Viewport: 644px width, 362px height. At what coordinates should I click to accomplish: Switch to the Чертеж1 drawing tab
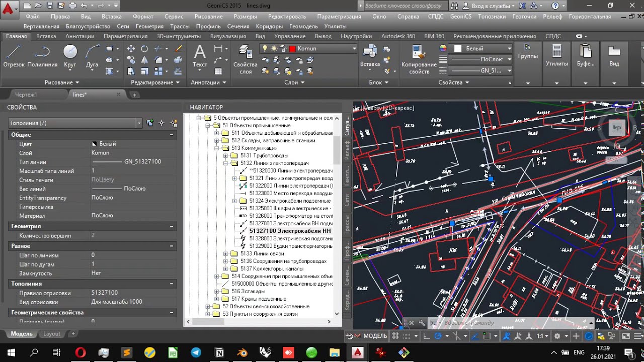tap(26, 95)
